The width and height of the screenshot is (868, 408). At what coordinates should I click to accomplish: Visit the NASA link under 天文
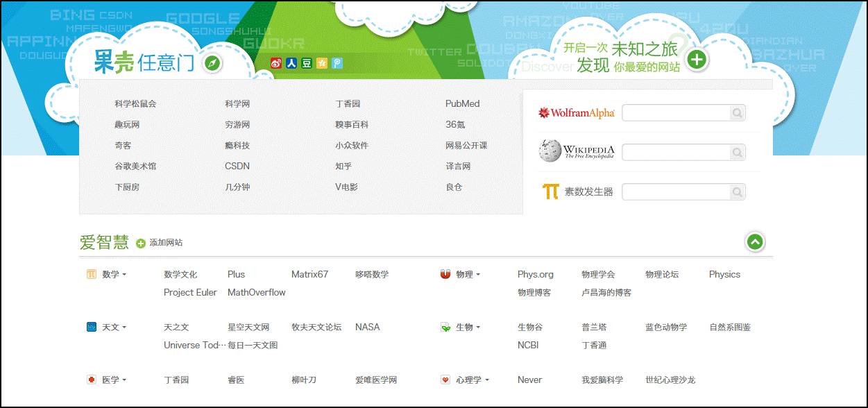(367, 327)
